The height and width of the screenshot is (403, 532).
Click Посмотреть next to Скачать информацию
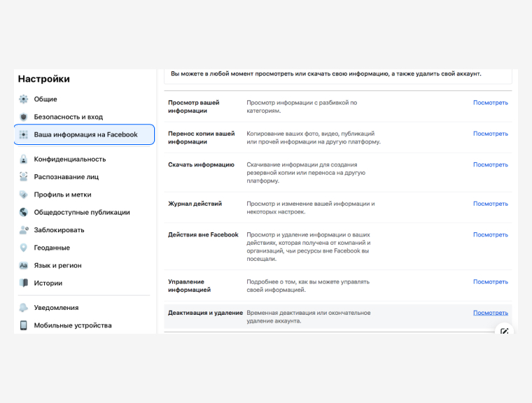(x=490, y=165)
